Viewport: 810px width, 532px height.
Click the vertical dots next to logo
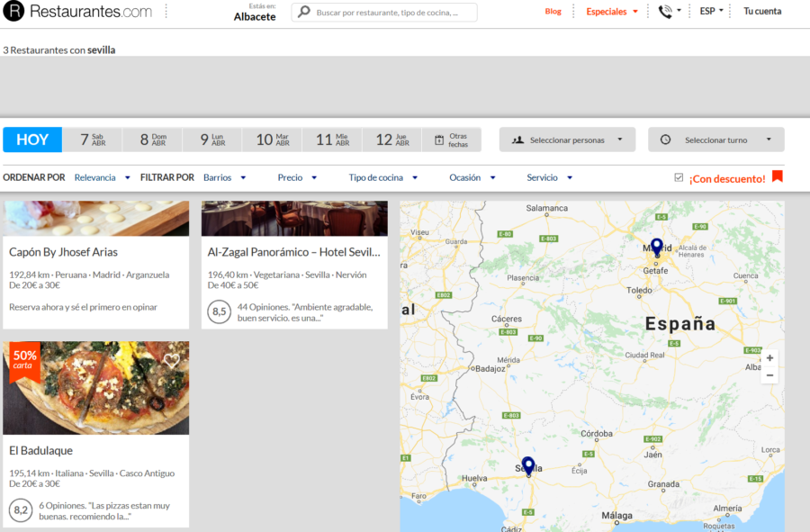coord(166,12)
